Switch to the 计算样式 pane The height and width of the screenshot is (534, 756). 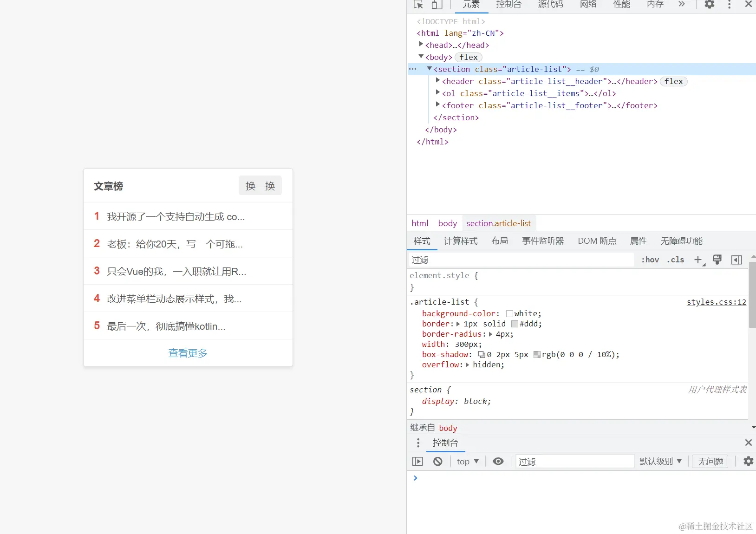click(x=461, y=241)
